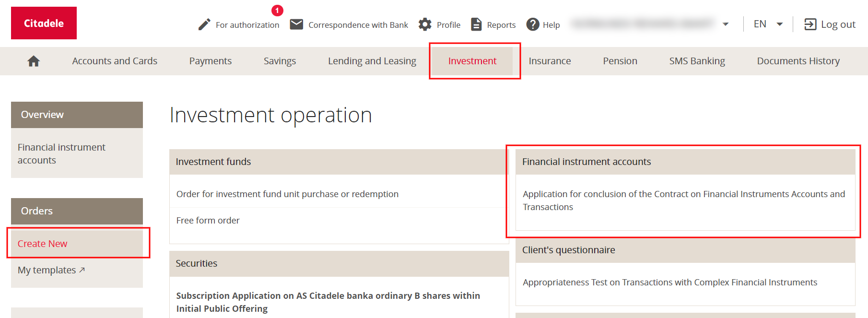Viewport: 868px width, 318px height.
Task: Open the Payments tab
Action: point(210,61)
